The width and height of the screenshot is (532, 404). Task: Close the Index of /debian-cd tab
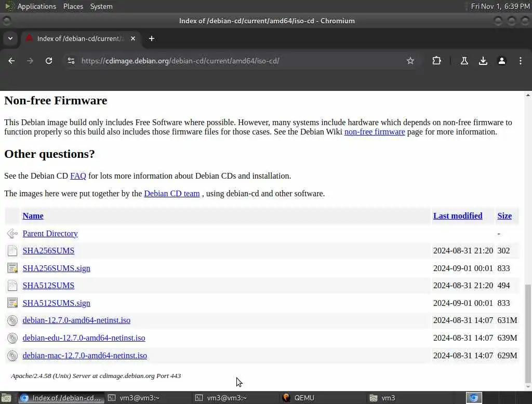pos(133,38)
